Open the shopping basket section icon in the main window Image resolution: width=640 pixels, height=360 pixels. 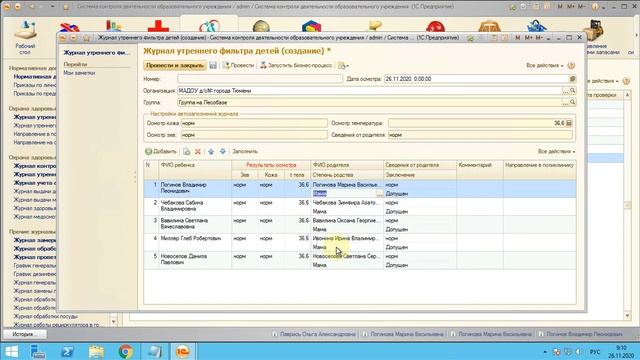coord(536,26)
